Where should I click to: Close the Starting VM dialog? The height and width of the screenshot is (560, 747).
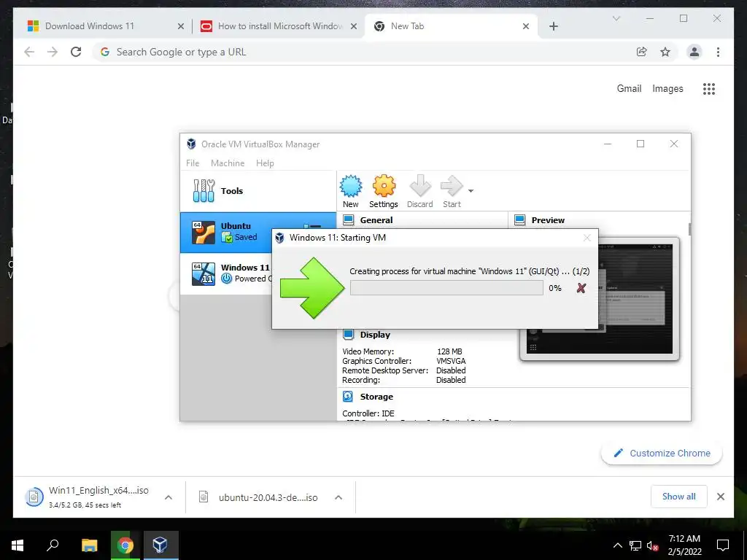[x=587, y=238]
